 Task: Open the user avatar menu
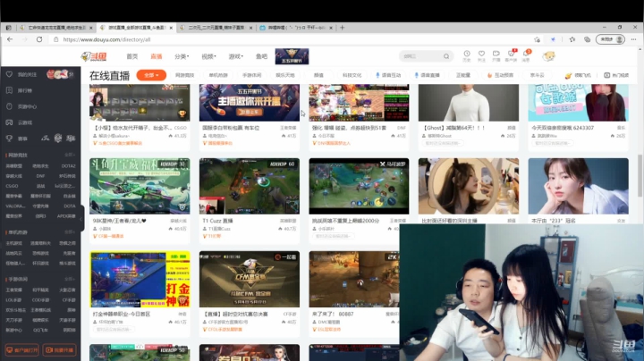coord(548,56)
